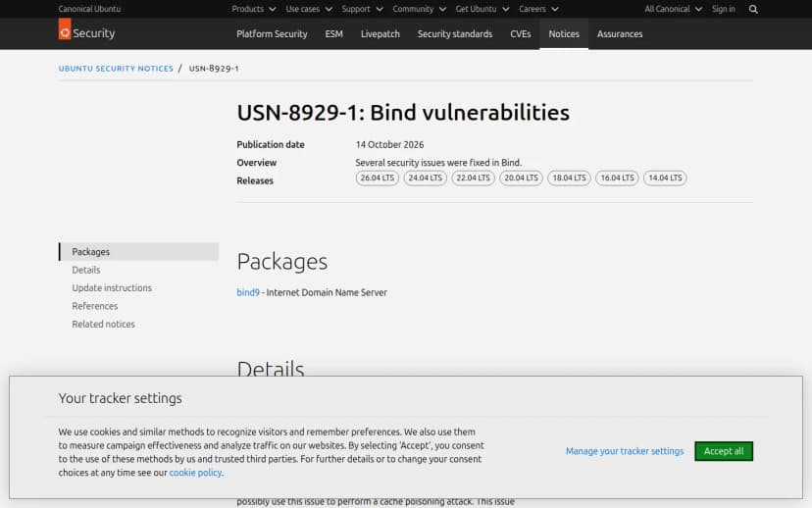
Task: Click the 18.04 LTS release chip
Action: [569, 178]
